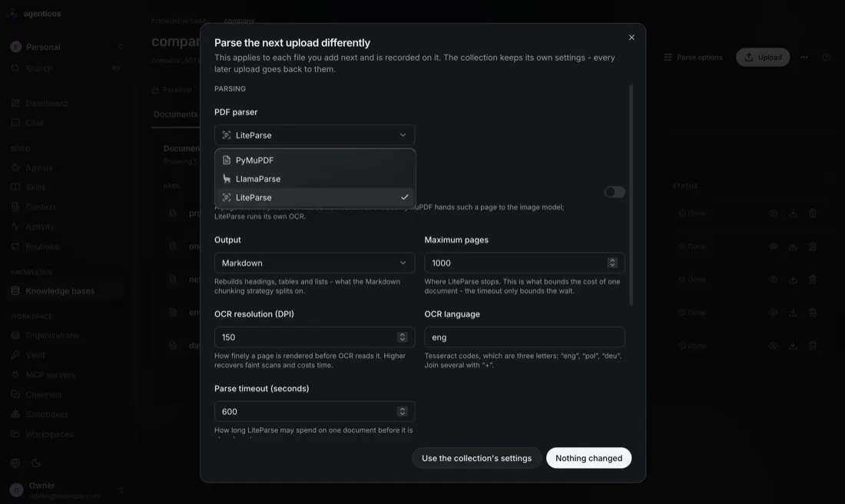Open Workspaces from the sidebar
845x504 pixels.
point(67,434)
